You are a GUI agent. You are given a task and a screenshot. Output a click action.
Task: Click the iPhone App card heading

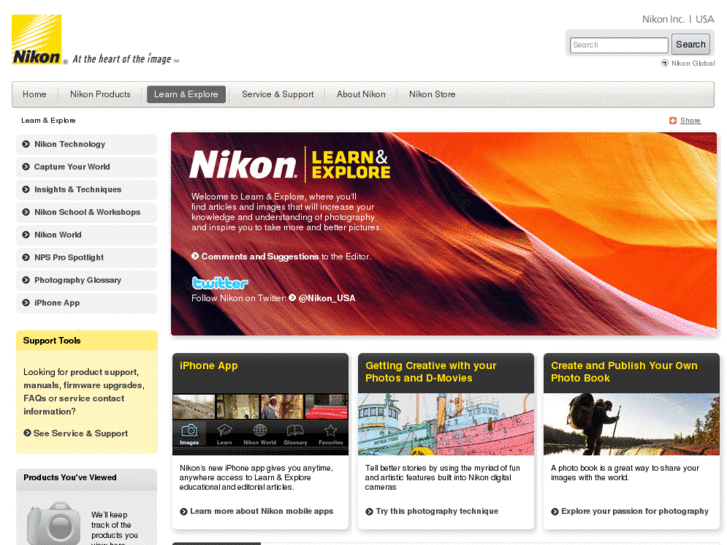coord(209,365)
